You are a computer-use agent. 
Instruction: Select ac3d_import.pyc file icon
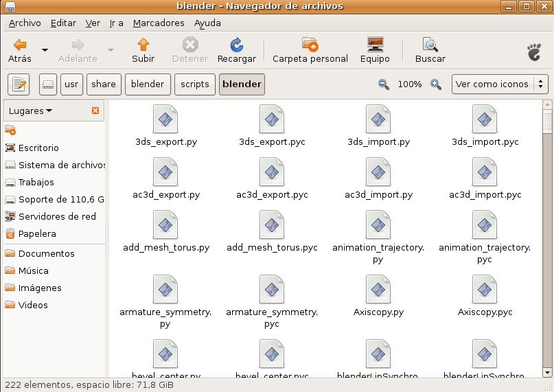485,172
